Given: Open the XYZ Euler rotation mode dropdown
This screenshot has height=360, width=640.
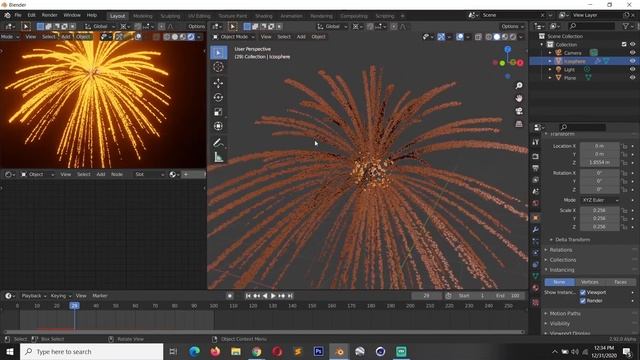Looking at the screenshot, I should coord(600,200).
